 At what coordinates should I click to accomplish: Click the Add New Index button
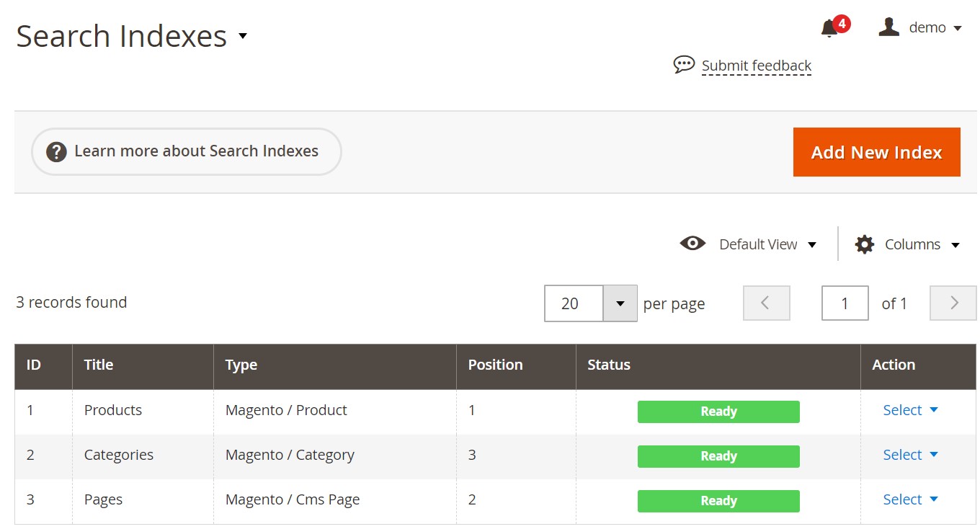pos(876,152)
